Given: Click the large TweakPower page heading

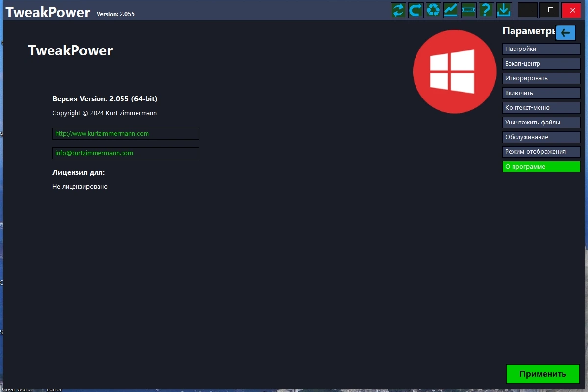Looking at the screenshot, I should coord(71,50).
